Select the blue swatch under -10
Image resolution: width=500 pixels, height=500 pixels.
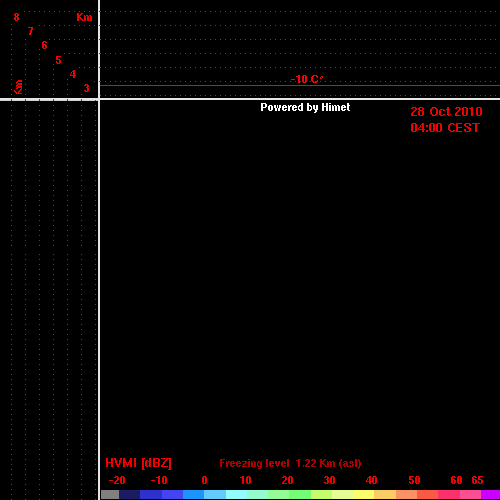pyautogui.click(x=151, y=494)
